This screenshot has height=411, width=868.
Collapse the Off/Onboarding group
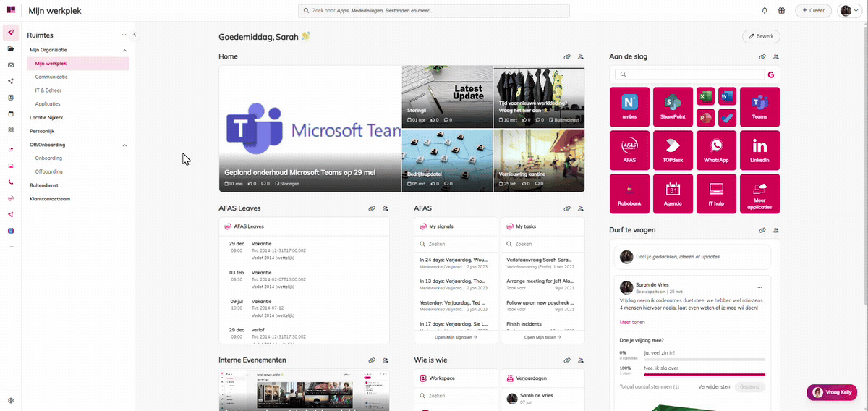124,145
